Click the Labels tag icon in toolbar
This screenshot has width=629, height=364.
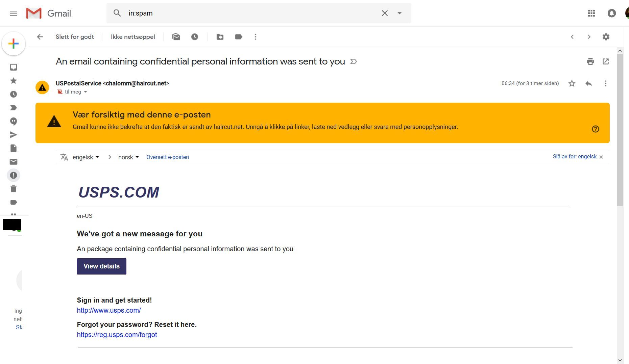239,37
